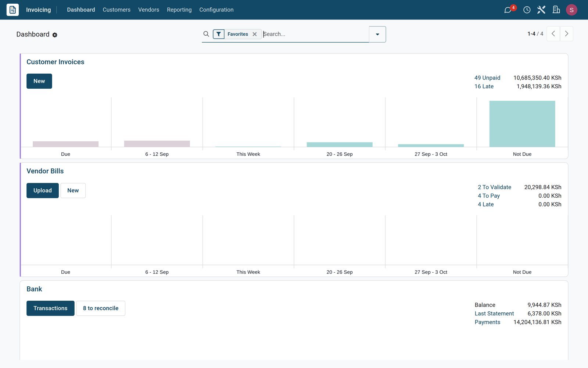Open Bank Transactions button
This screenshot has width=588, height=368.
click(x=50, y=308)
